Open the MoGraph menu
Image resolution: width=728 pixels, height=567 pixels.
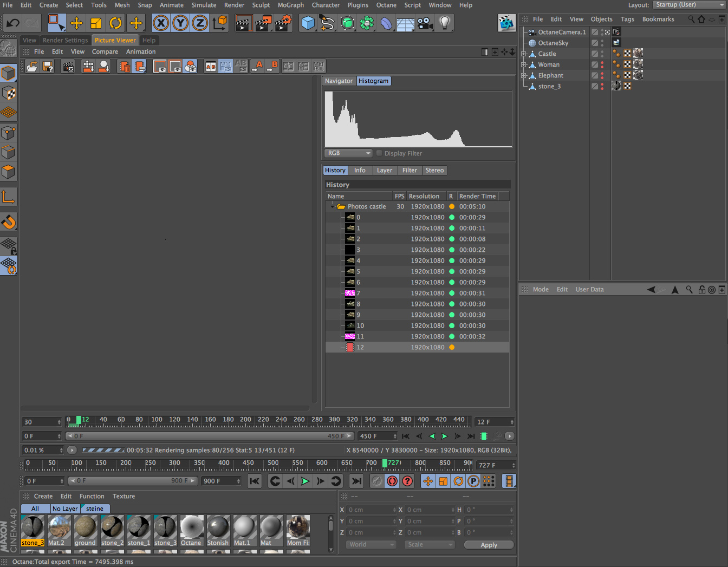click(x=291, y=5)
